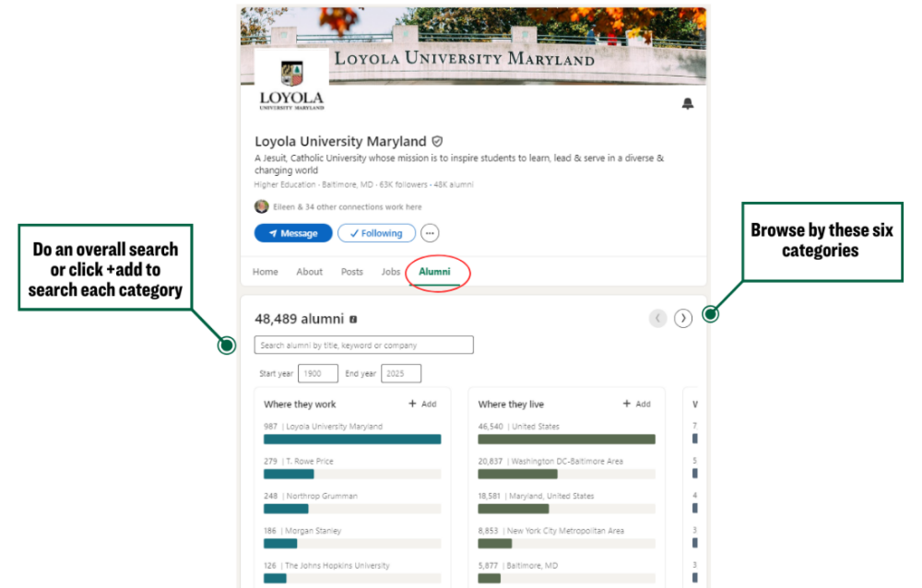922x588 pixels.
Task: Open Eileen's connection avatar
Action: pos(262,207)
